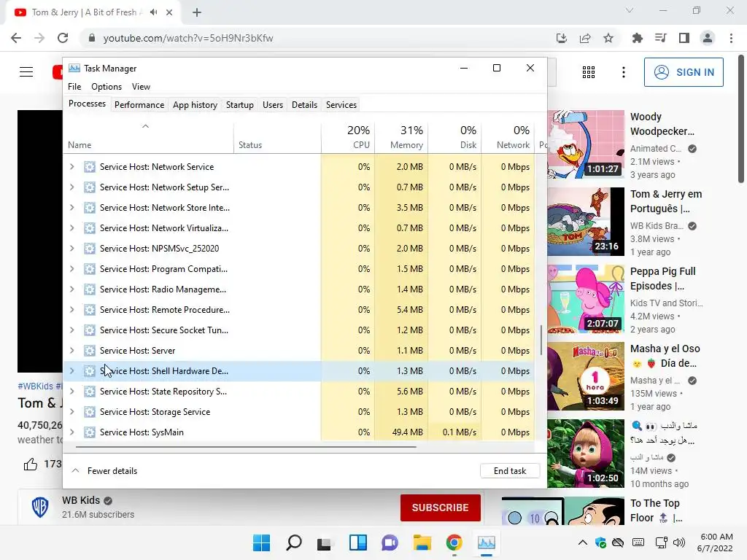Sort processes by Network column header
Viewport: 747px width, 560px height.
point(508,137)
